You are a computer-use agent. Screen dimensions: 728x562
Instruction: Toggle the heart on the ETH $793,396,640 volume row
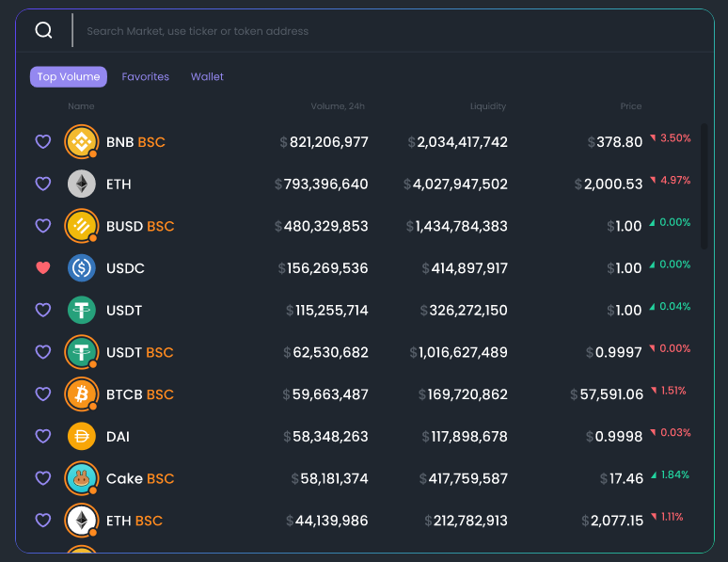(43, 184)
